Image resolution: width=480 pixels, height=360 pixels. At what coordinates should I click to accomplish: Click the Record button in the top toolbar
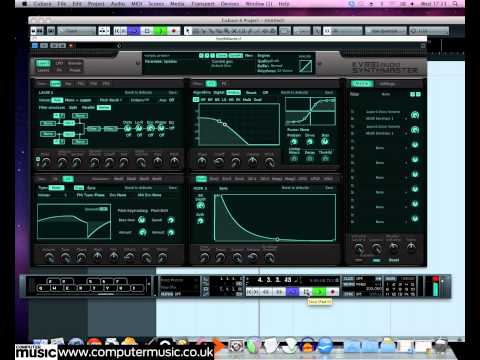point(174,31)
